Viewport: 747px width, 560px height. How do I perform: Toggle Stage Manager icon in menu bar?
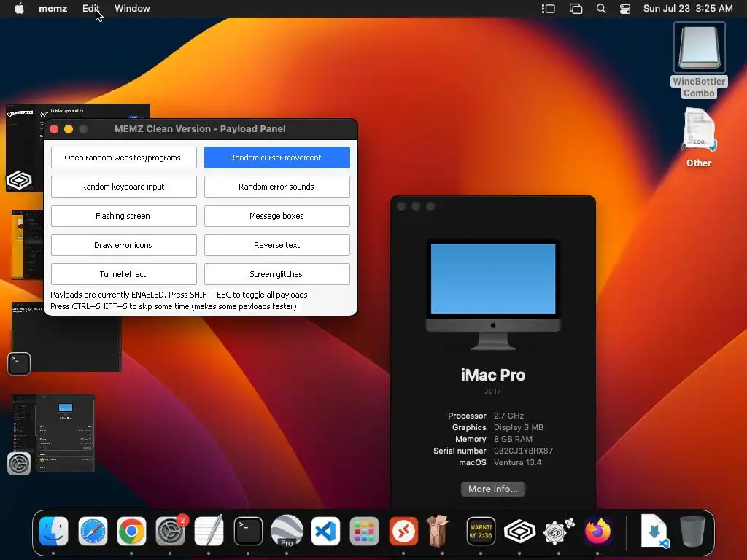tap(549, 9)
